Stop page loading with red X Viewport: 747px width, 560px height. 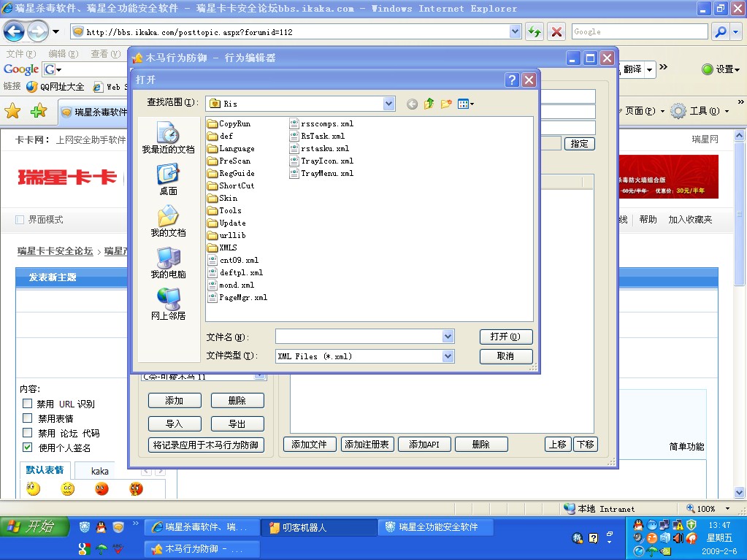coord(556,32)
